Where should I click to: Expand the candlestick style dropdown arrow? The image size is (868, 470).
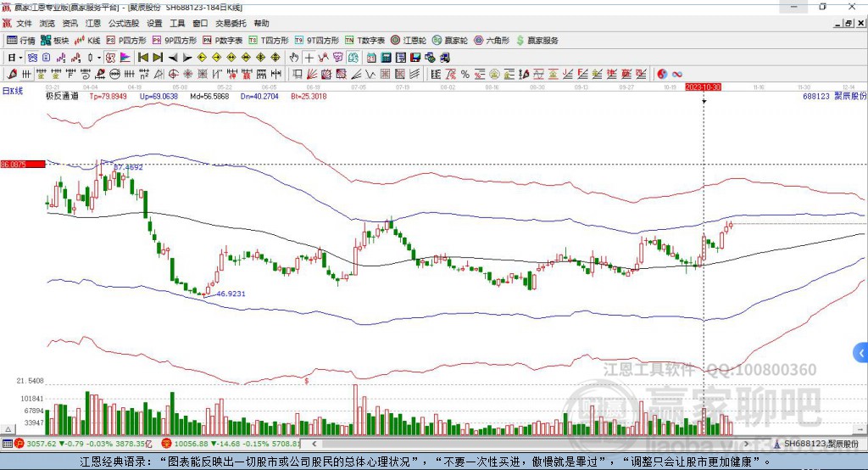click(x=99, y=58)
